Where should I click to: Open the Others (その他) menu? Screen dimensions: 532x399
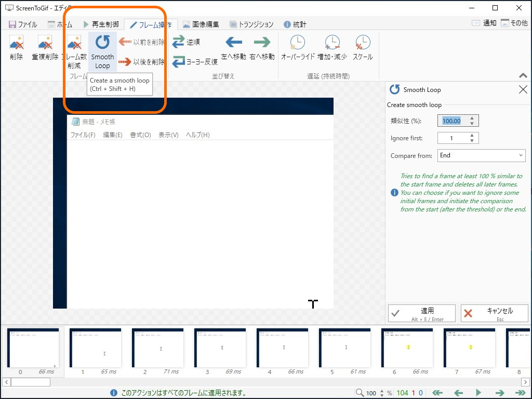(x=514, y=23)
